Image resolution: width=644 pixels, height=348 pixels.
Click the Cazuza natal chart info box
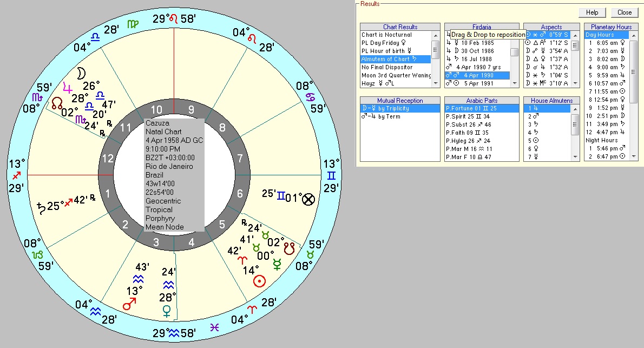pos(174,175)
